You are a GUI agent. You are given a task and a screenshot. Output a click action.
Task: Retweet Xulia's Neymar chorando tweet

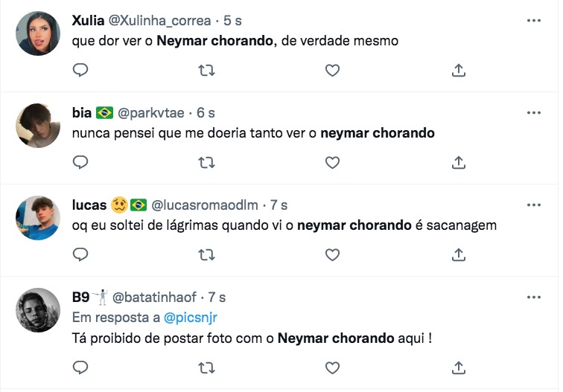click(x=207, y=70)
